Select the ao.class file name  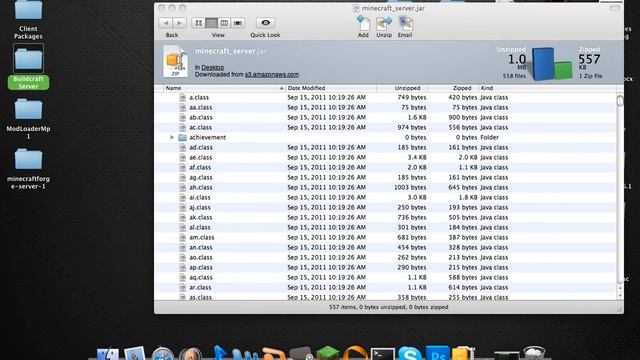(200, 258)
